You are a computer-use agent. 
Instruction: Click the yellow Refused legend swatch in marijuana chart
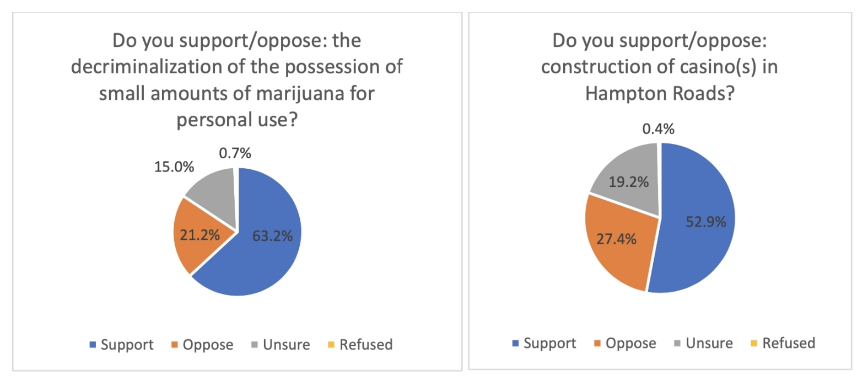(331, 345)
